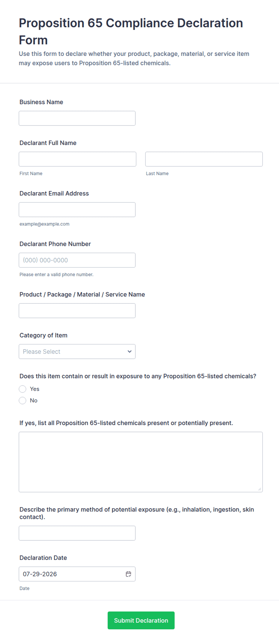Focus the Business Name field

tap(77, 118)
